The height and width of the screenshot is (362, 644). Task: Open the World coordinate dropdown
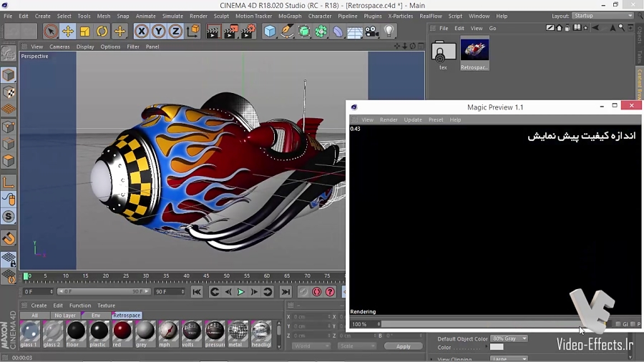click(311, 346)
